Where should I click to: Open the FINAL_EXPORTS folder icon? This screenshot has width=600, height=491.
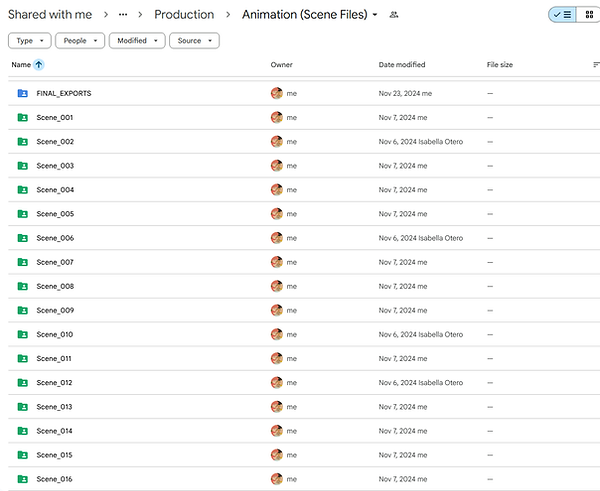click(23, 93)
